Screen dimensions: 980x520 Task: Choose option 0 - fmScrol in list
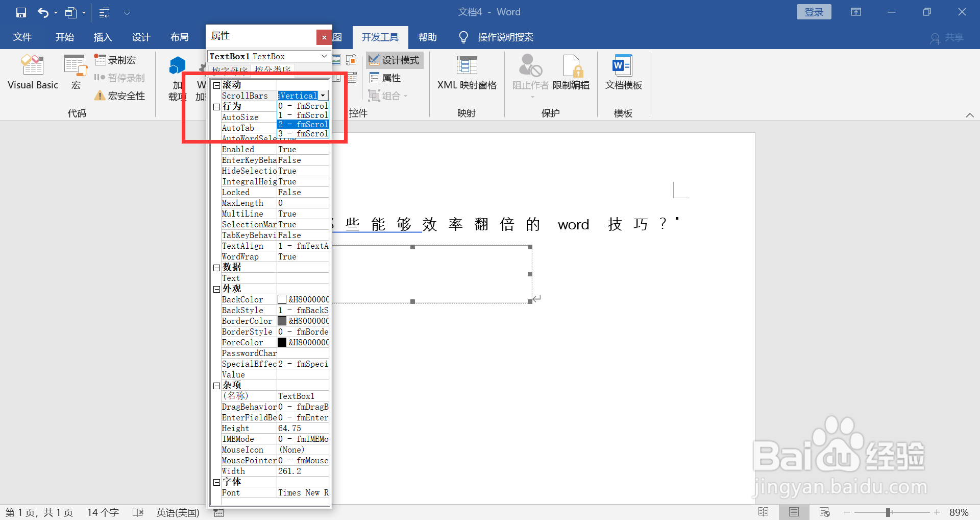pyautogui.click(x=303, y=106)
